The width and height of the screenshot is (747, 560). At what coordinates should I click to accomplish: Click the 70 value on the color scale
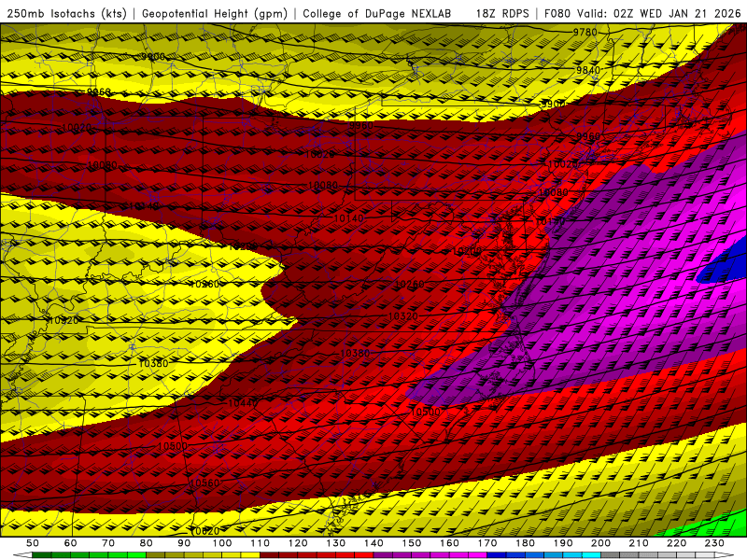108,543
